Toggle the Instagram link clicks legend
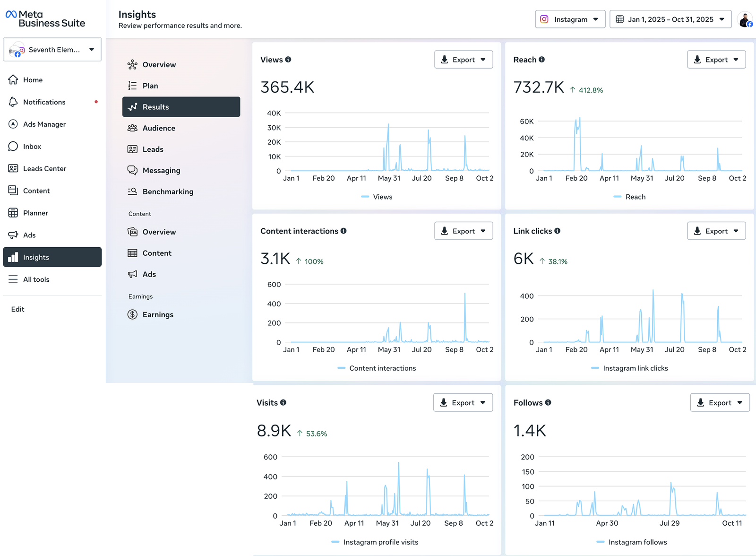 point(629,368)
